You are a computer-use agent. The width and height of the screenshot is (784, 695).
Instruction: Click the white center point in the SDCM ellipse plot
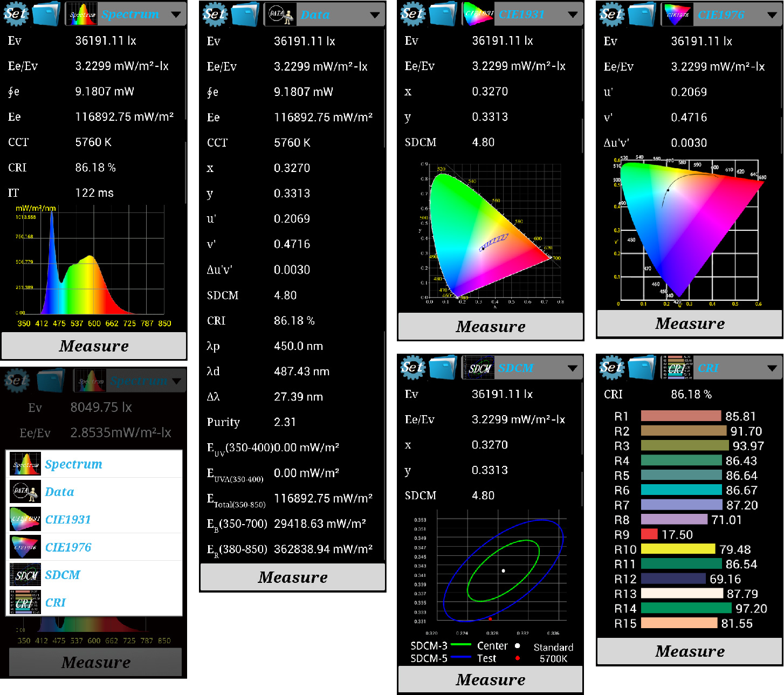(504, 570)
